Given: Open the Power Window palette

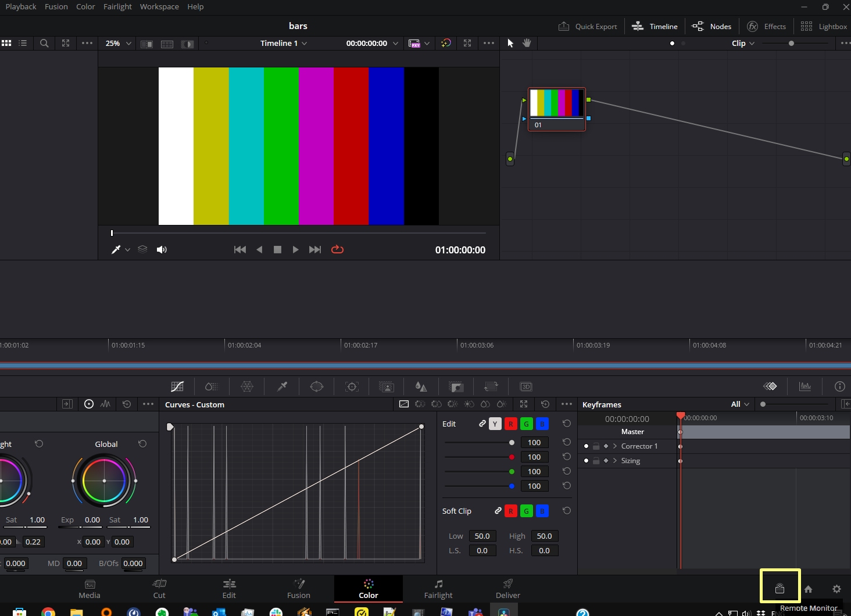Looking at the screenshot, I should (x=317, y=386).
